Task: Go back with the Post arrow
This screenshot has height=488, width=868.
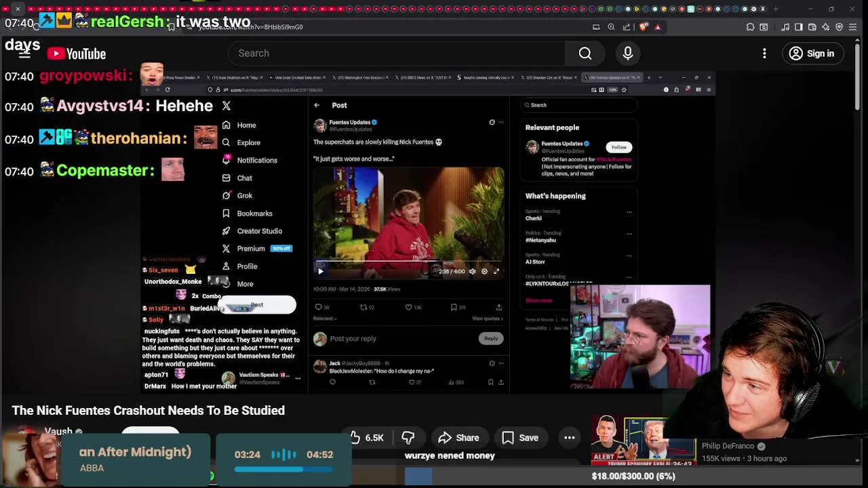Action: point(317,105)
